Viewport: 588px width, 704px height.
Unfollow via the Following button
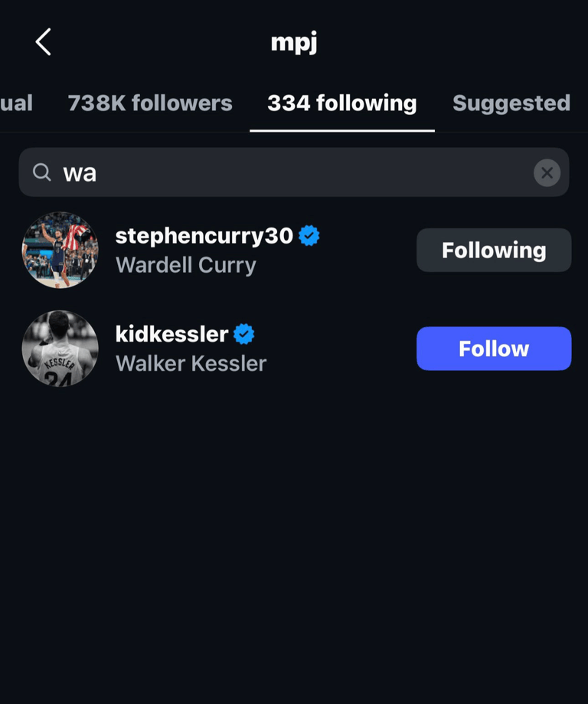pyautogui.click(x=494, y=250)
